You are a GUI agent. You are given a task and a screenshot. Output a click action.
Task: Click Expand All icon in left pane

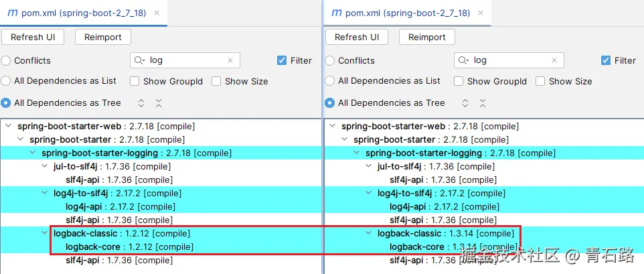pyautogui.click(x=141, y=102)
